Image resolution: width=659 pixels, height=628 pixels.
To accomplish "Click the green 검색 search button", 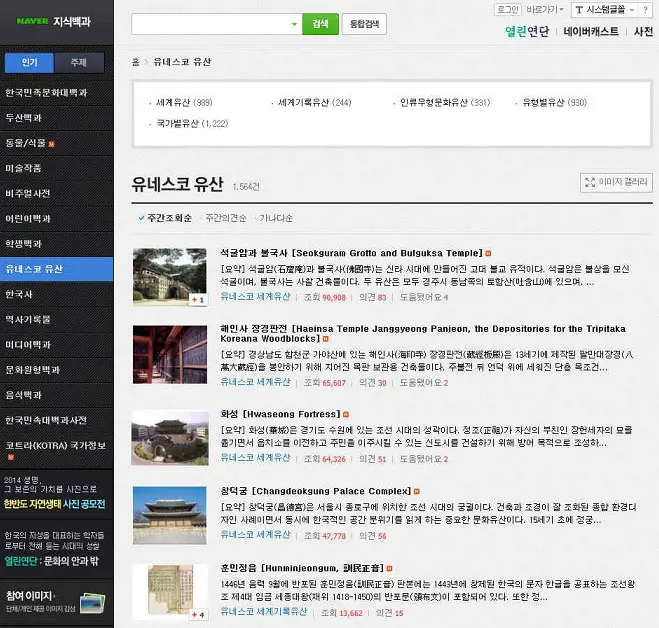I will coord(319,24).
